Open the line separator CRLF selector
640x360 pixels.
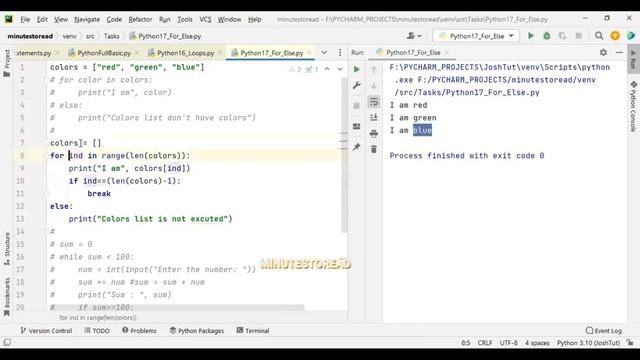pyautogui.click(x=485, y=342)
